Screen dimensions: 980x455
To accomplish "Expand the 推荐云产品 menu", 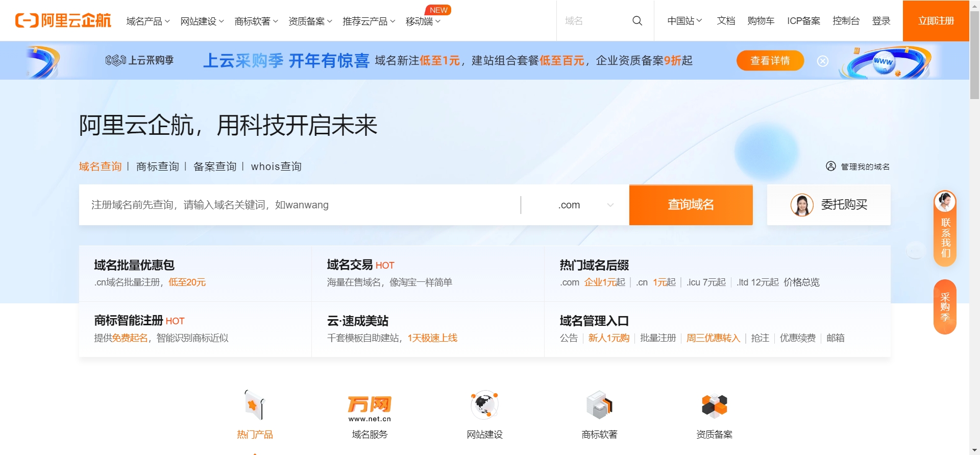I will pos(369,21).
